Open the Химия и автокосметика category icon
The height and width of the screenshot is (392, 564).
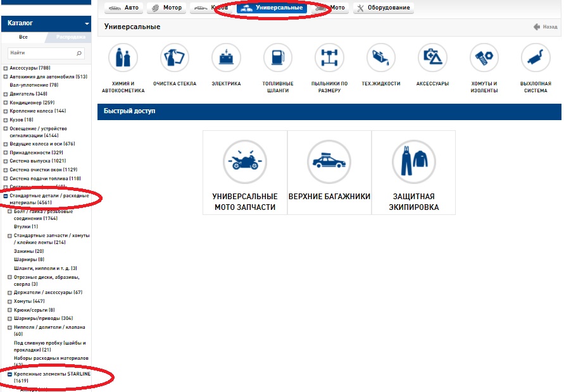click(123, 58)
